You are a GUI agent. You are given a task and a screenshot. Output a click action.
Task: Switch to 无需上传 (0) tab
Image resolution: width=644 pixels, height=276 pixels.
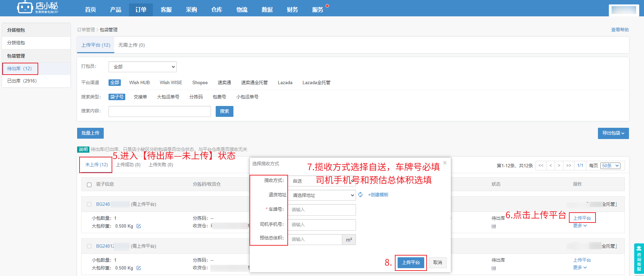tap(131, 45)
